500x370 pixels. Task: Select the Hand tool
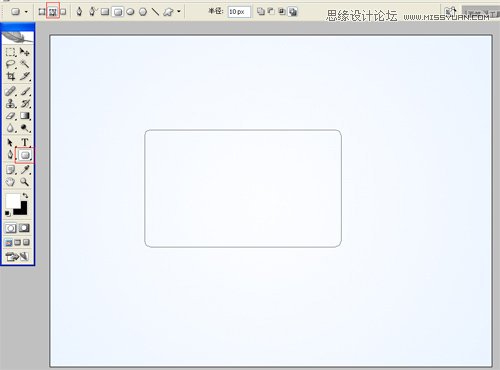coord(11,182)
